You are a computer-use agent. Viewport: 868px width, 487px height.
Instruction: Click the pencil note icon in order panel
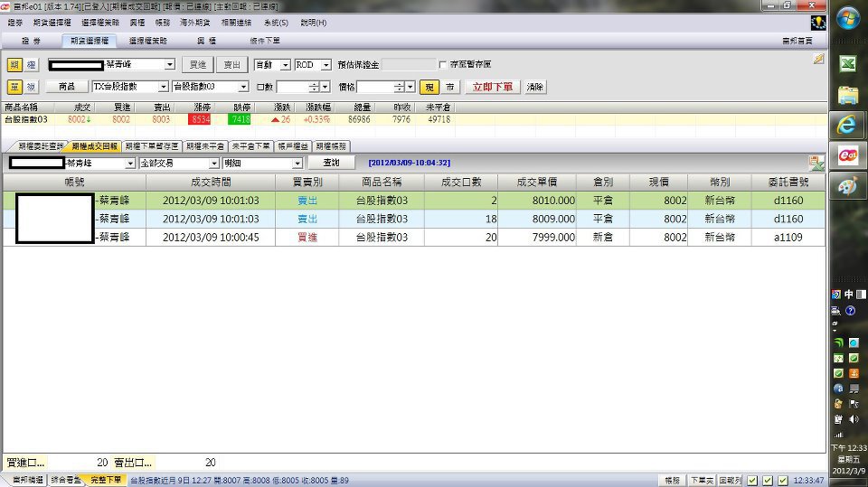(x=818, y=59)
